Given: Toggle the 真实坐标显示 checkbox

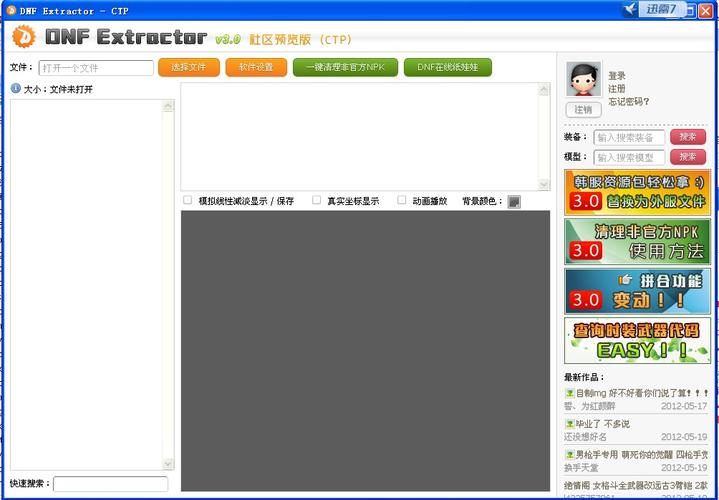Looking at the screenshot, I should pyautogui.click(x=316, y=200).
